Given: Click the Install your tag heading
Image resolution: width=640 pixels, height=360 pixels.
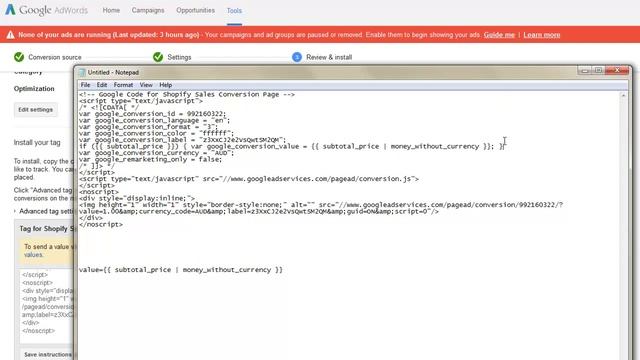Looking at the screenshot, I should (x=37, y=142).
